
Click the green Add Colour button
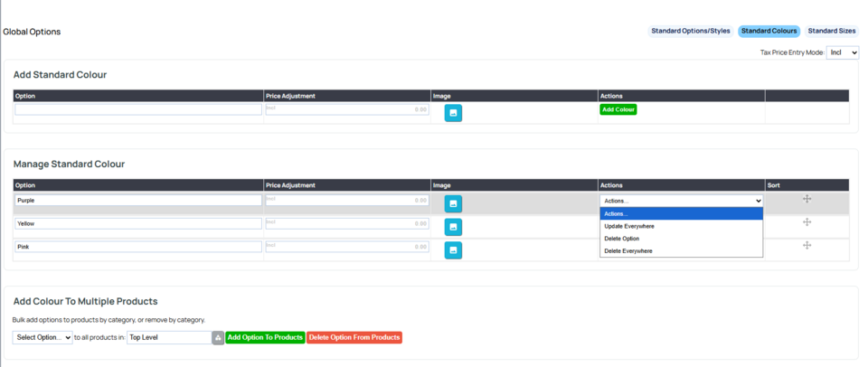(618, 109)
